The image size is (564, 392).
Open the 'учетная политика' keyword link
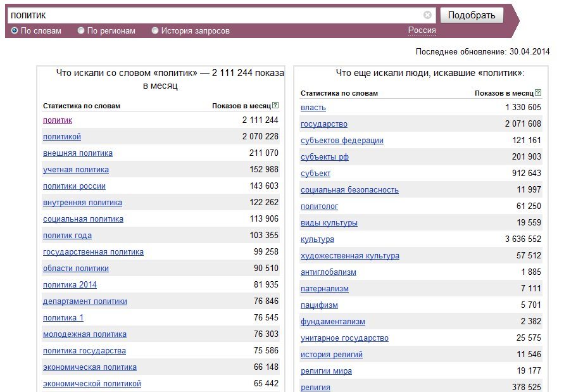coord(75,170)
